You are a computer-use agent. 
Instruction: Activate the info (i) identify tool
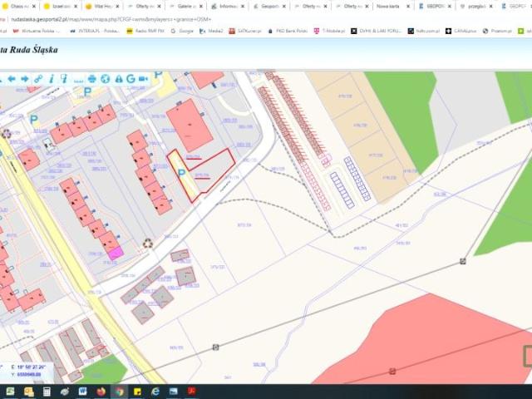click(51, 79)
